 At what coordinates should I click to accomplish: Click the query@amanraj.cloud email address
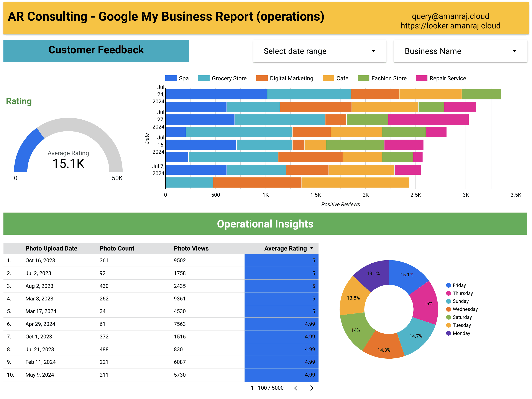click(450, 16)
